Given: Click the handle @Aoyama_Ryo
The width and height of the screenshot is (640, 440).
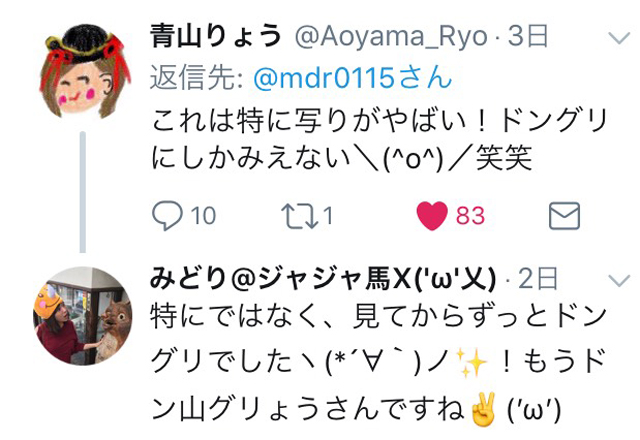Looking at the screenshot, I should coord(391,37).
